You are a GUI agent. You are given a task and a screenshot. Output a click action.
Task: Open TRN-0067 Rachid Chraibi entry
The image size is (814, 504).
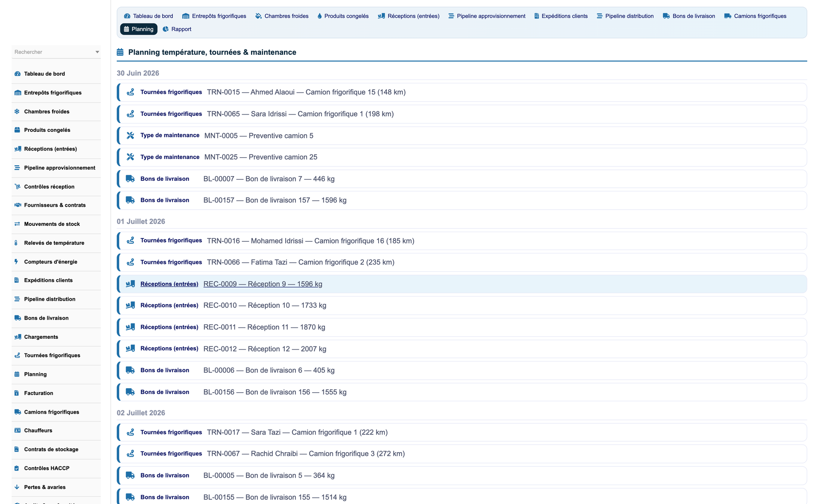tap(462, 453)
